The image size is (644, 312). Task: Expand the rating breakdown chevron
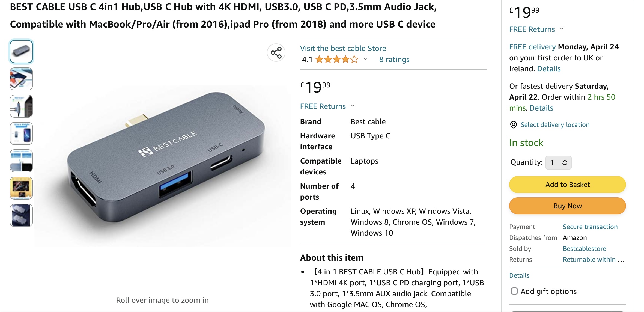tap(365, 59)
